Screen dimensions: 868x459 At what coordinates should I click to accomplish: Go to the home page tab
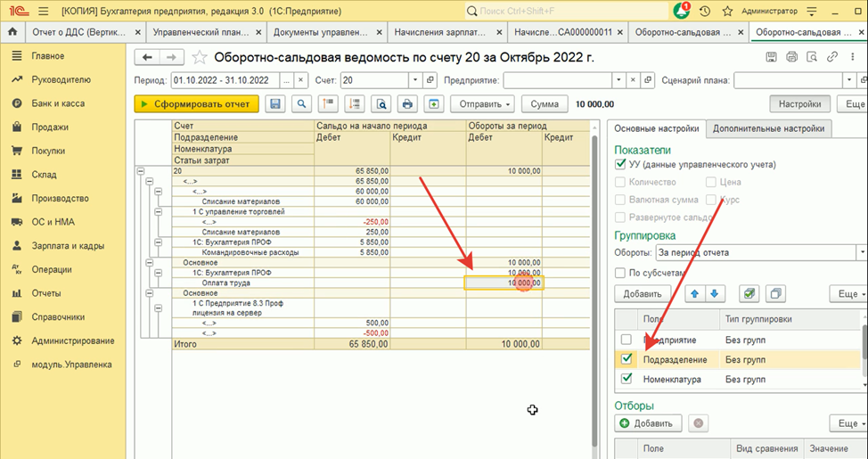pos(12,32)
